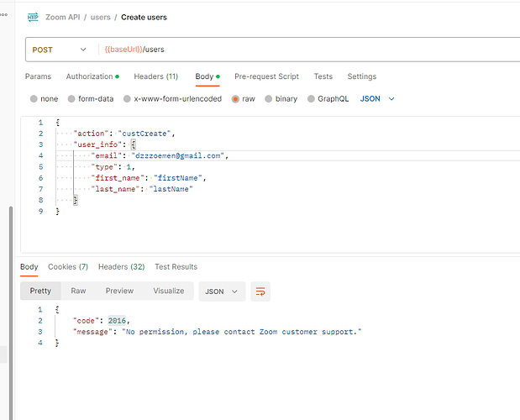Switch to the Params tab
Image resolution: width=520 pixels, height=420 pixels.
(x=39, y=76)
